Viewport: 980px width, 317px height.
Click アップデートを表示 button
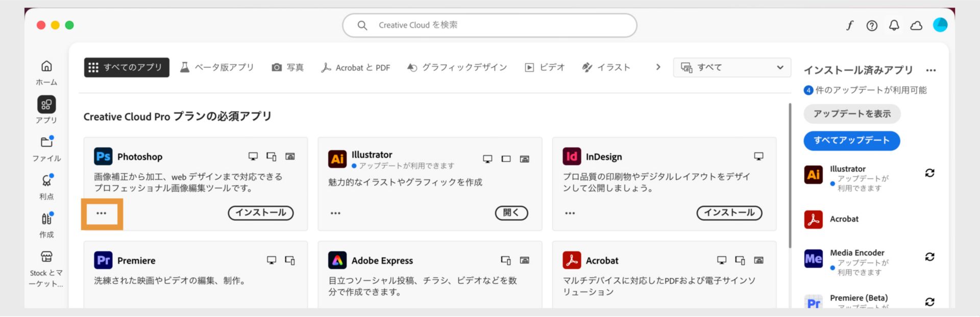click(852, 114)
